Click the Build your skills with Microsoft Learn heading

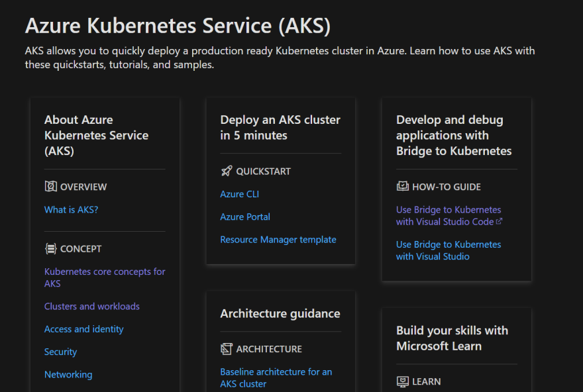(x=452, y=338)
